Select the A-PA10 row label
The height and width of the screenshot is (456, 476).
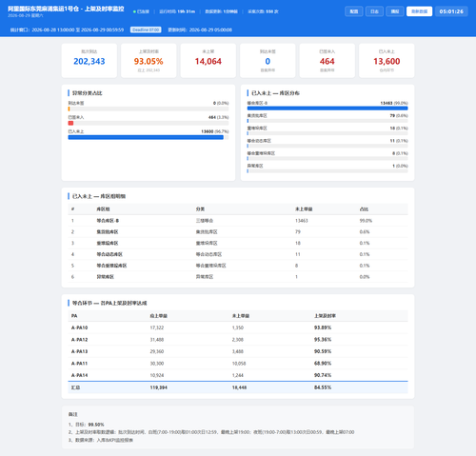(79, 327)
